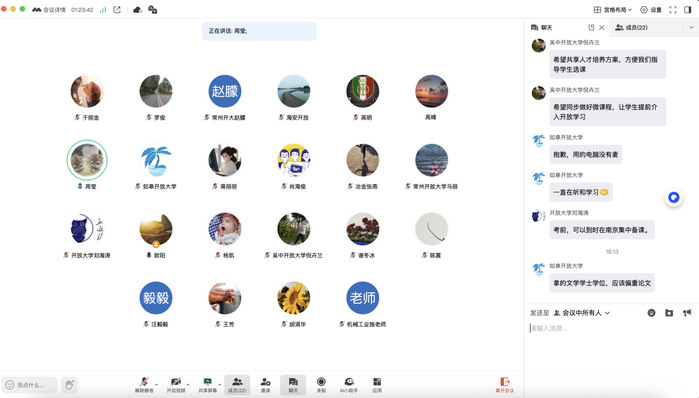Image resolution: width=699 pixels, height=398 pixels.
Task: Open the AI assistant
Action: pos(349,384)
